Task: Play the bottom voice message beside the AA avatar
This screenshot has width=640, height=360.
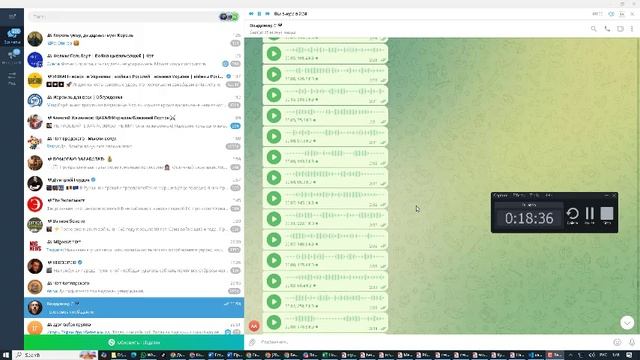Action: coord(274,322)
